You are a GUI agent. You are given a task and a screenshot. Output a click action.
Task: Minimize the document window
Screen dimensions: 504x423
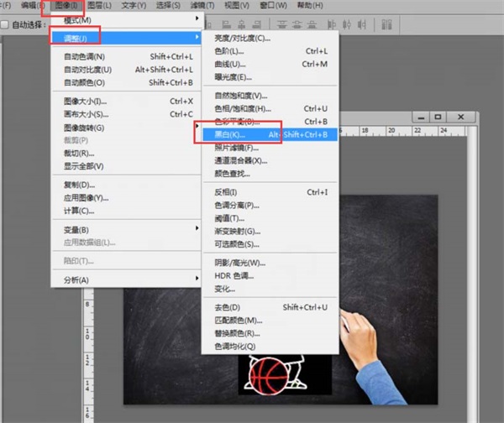click(x=422, y=117)
